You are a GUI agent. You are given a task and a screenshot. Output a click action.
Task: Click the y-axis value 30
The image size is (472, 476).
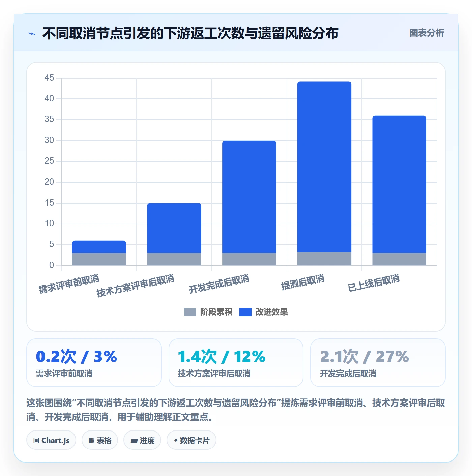point(49,140)
